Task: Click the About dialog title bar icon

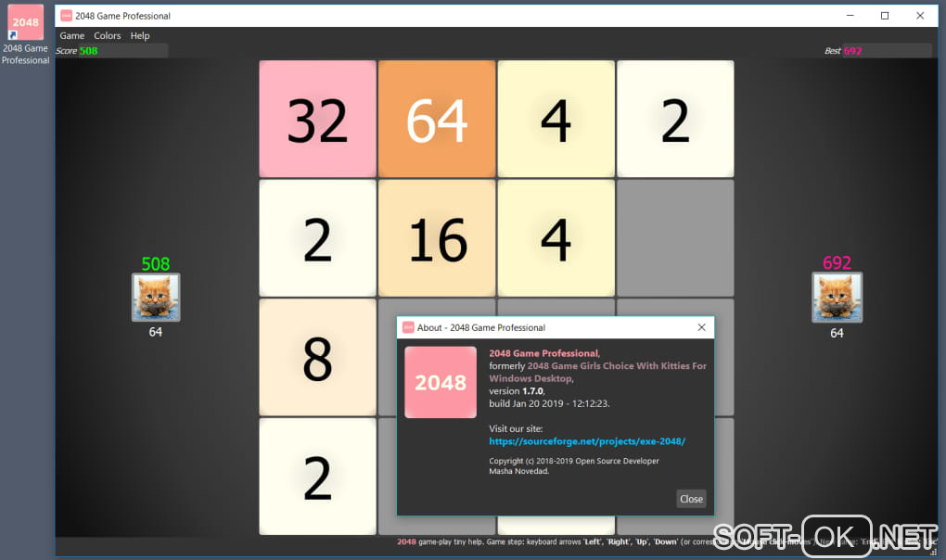Action: 408,327
